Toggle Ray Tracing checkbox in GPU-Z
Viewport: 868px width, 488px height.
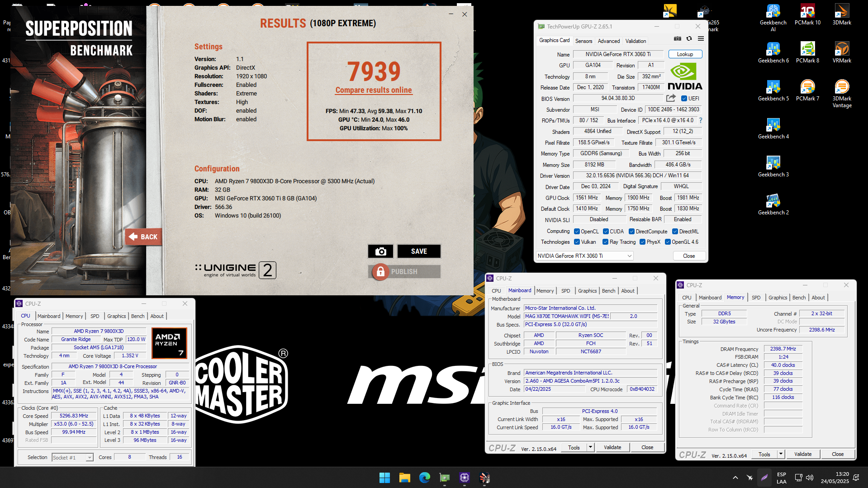point(605,242)
